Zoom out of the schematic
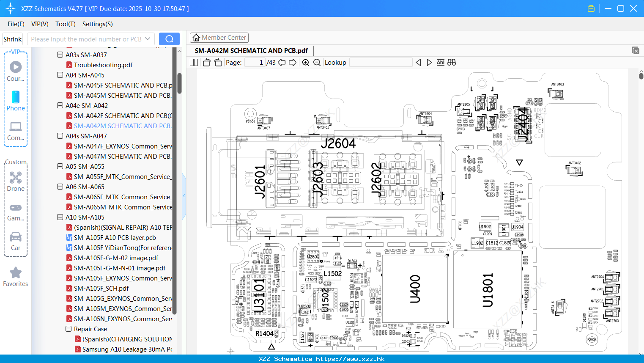This screenshot has height=363, width=644. pos(317,62)
